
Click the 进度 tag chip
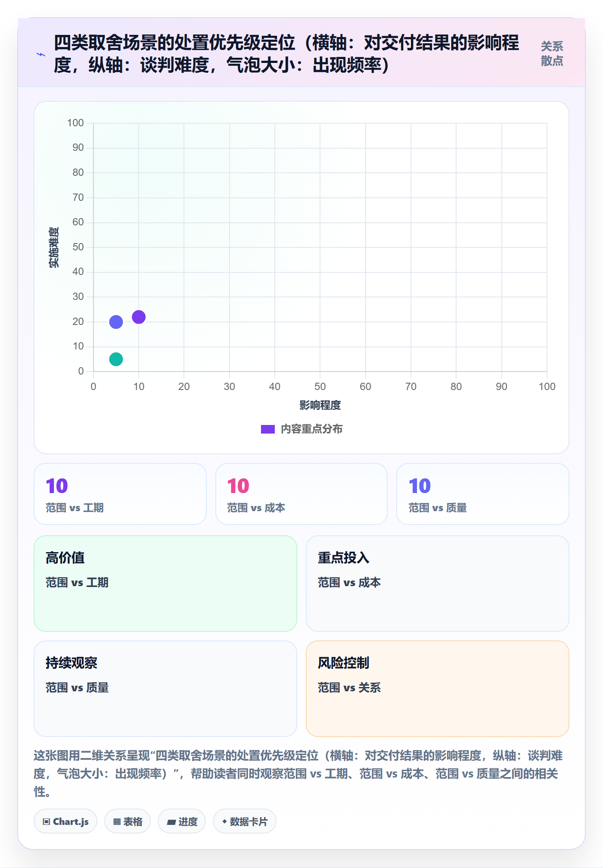click(182, 821)
